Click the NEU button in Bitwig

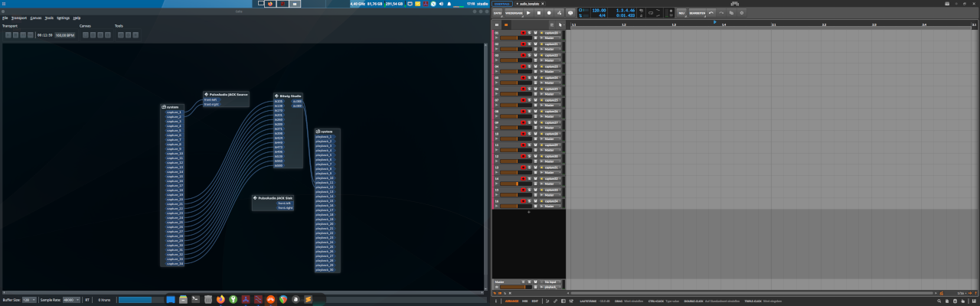(681, 13)
